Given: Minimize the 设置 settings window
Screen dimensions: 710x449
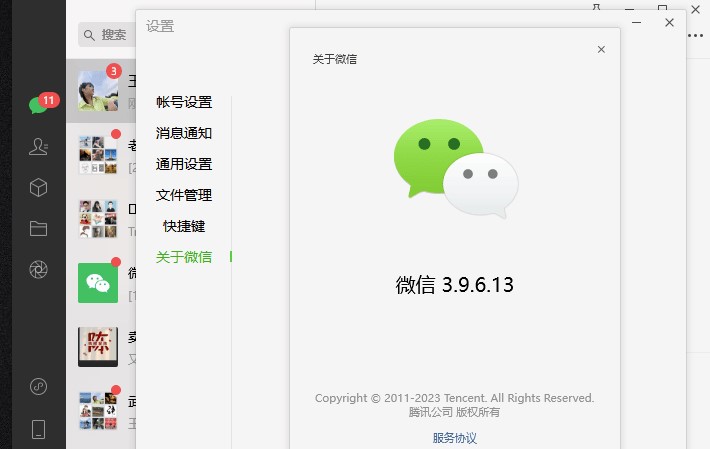Looking at the screenshot, I should 636,23.
